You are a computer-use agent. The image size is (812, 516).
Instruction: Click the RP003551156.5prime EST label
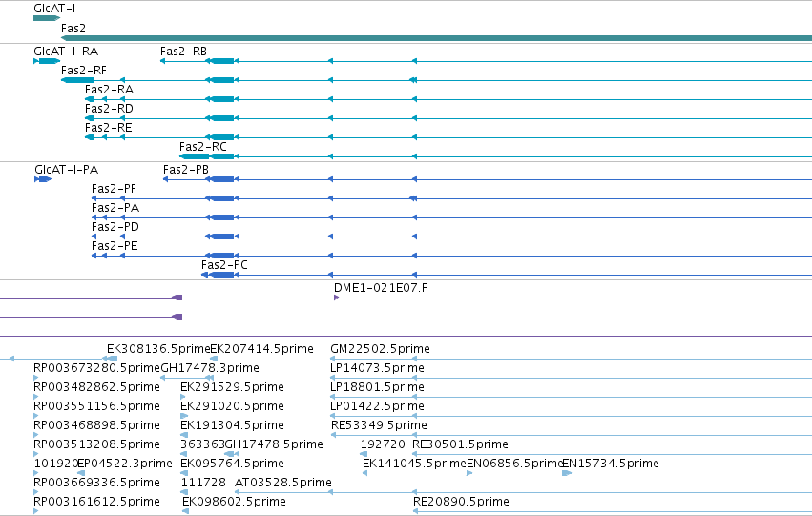(96, 407)
